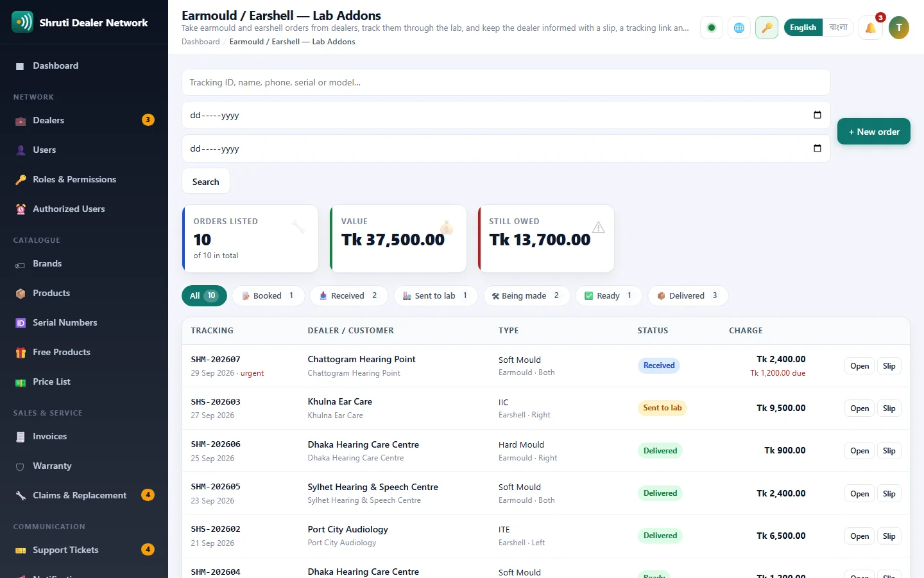The width and height of the screenshot is (924, 578).
Task: Click the Support Tickets icon in sidebar
Action: 21,550
